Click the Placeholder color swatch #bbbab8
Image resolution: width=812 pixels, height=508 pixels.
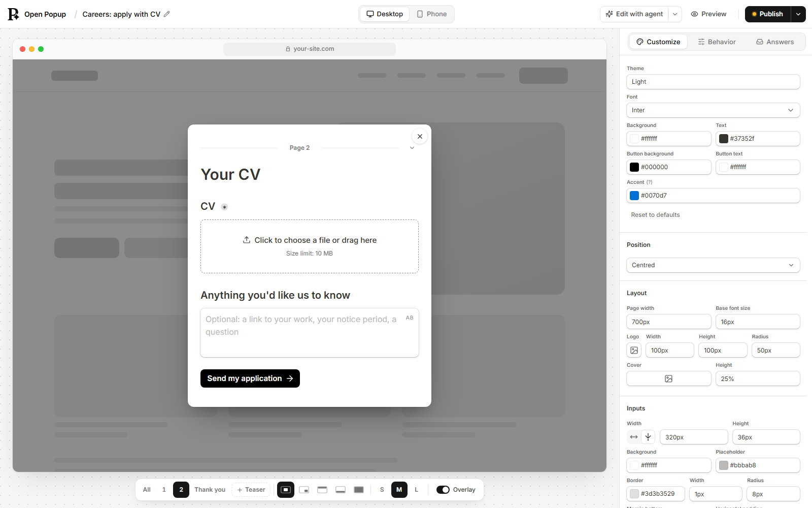pos(724,465)
